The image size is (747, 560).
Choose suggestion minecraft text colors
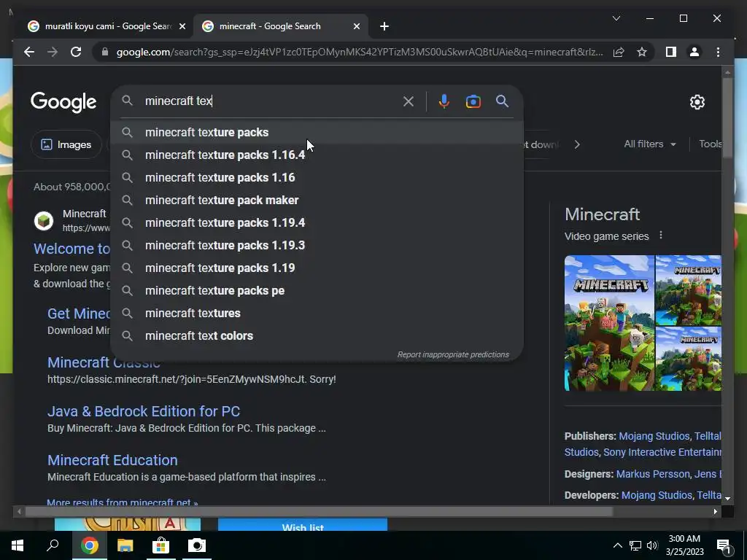pos(317,335)
